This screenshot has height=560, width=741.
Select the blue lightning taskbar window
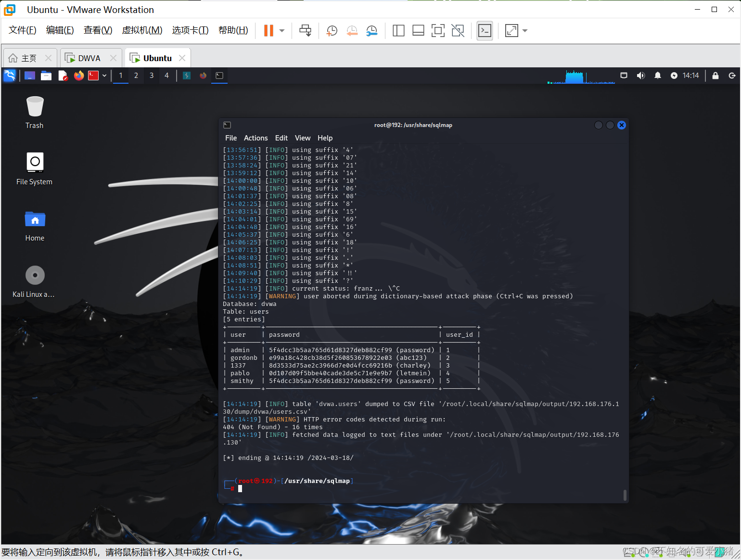[x=187, y=76]
